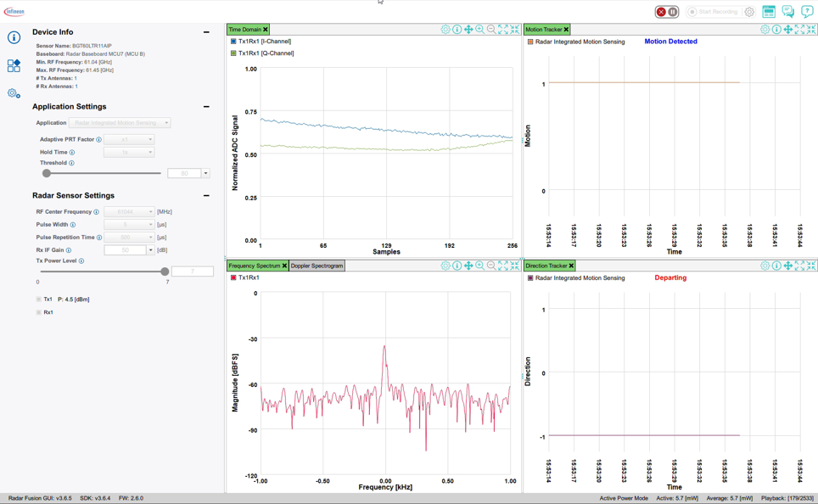The width and height of the screenshot is (818, 504).
Task: Show Motion Tracker plot info icon
Action: click(x=776, y=29)
